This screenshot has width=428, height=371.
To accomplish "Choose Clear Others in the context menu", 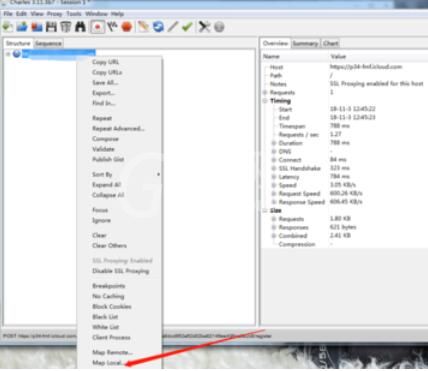I will pyautogui.click(x=109, y=246).
